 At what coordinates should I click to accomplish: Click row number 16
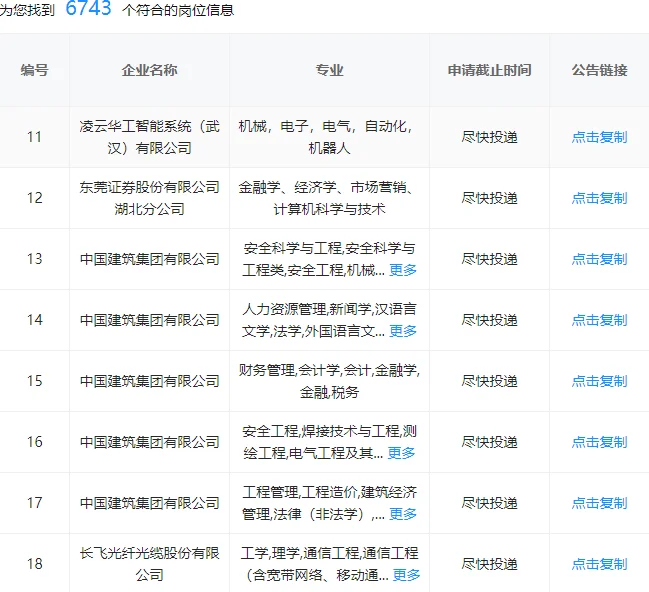tap(34, 442)
